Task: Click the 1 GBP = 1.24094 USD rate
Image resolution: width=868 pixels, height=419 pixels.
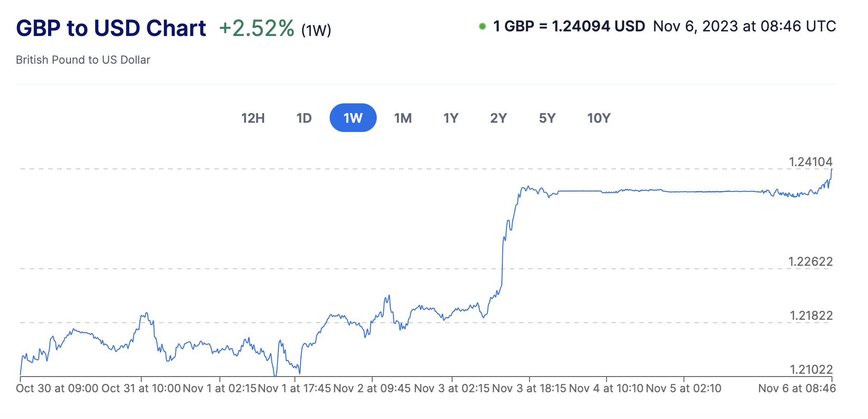Action: click(569, 26)
